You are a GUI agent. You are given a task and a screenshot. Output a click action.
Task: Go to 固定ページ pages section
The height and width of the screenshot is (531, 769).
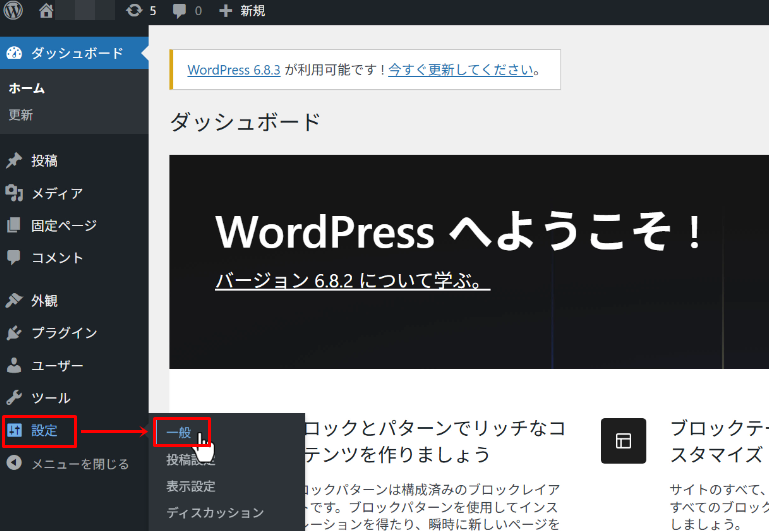click(x=64, y=226)
